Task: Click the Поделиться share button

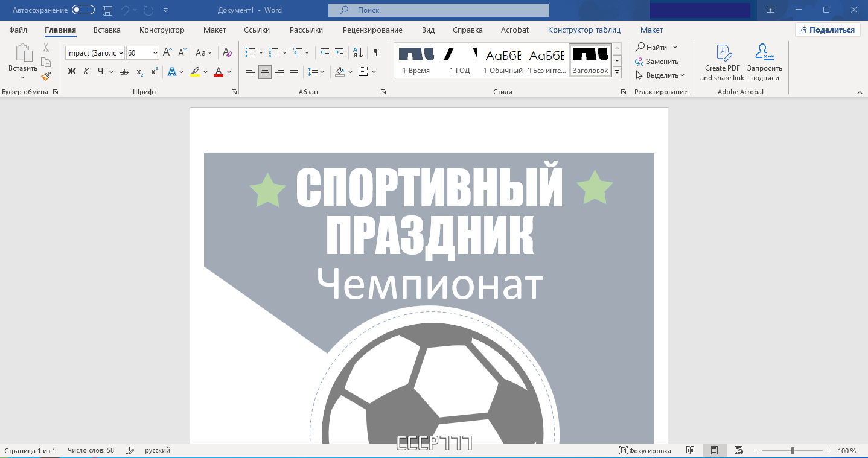Action: point(827,30)
